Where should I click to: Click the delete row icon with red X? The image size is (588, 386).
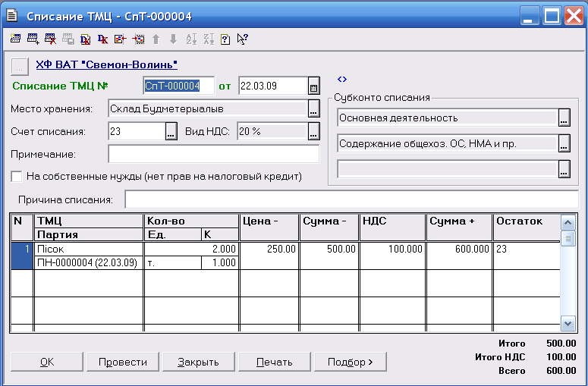click(50, 39)
